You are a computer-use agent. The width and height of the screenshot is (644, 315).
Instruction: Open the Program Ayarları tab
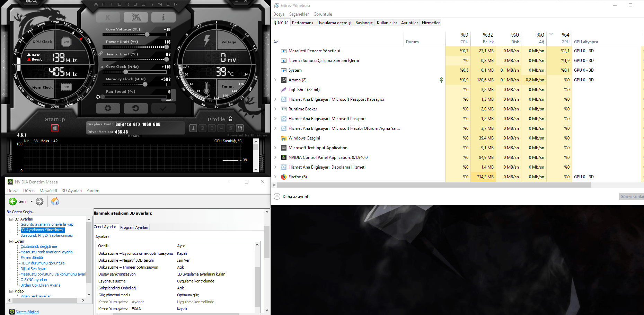(134, 227)
